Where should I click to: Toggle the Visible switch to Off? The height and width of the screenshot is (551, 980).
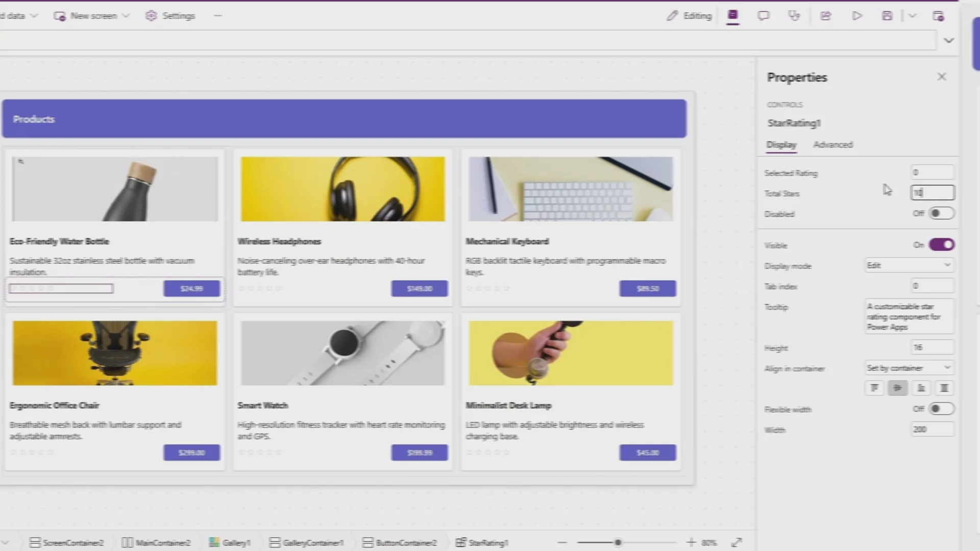[x=942, y=244]
